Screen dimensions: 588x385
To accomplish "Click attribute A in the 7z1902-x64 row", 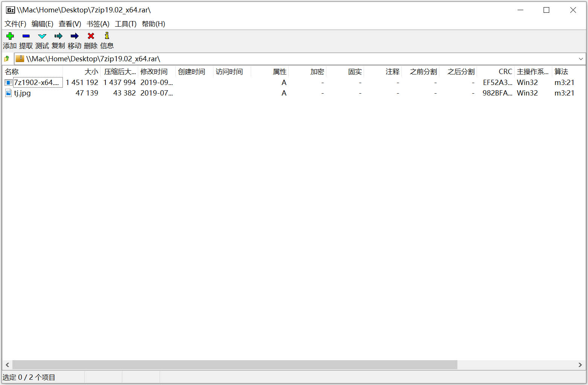I will (x=284, y=82).
